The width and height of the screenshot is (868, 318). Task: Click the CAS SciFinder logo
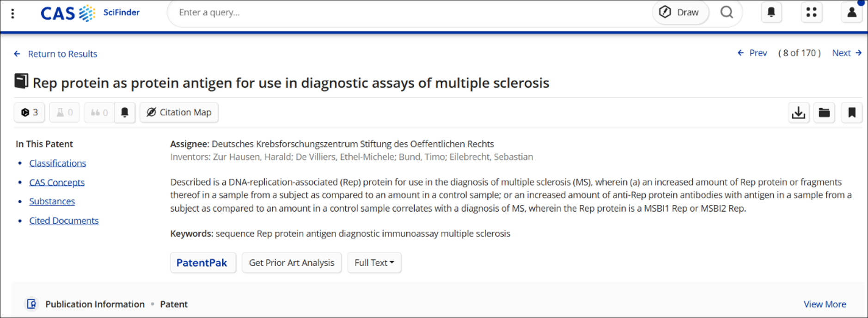(90, 13)
